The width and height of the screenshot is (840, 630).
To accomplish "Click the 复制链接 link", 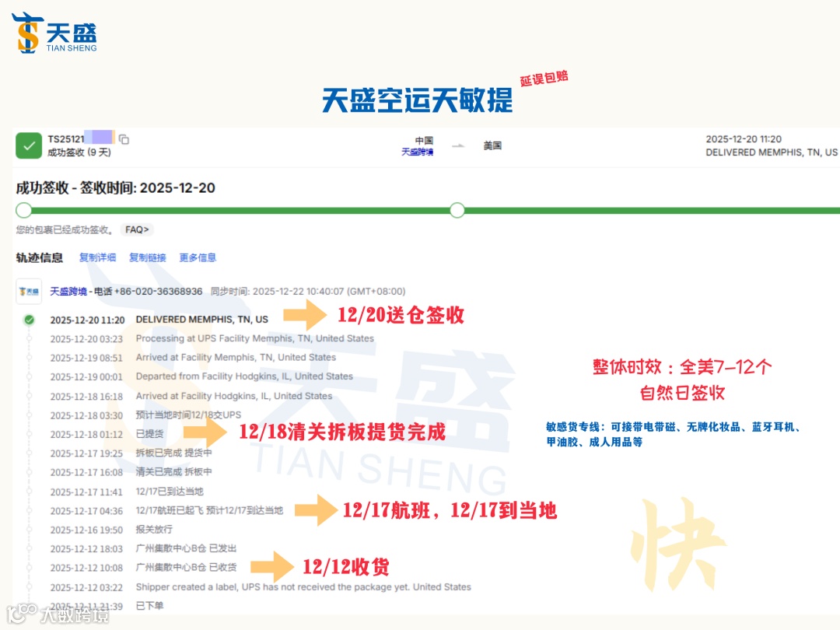I will [x=147, y=257].
